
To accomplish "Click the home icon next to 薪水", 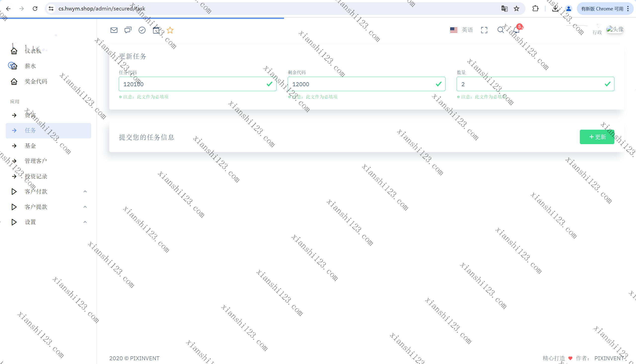I will pyautogui.click(x=14, y=66).
